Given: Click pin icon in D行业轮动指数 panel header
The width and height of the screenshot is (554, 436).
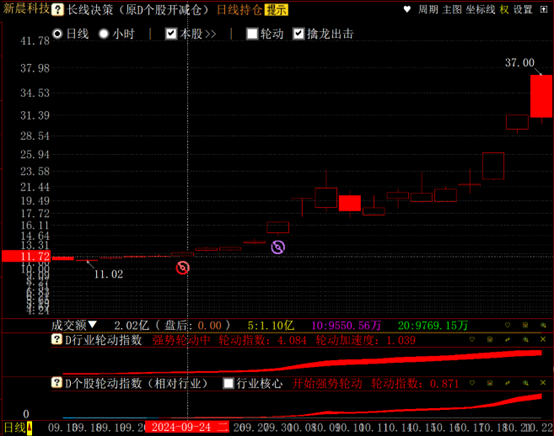Looking at the screenshot, I should (x=508, y=340).
